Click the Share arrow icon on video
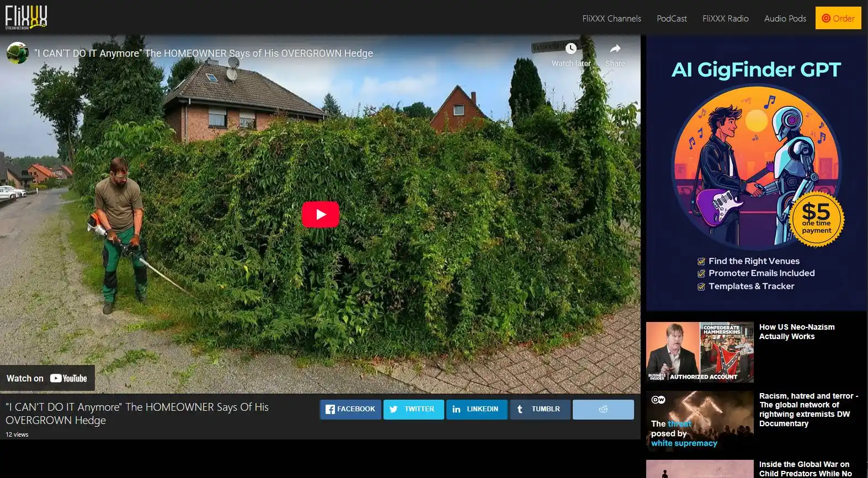Viewport: 868px width, 478px height. tap(615, 49)
